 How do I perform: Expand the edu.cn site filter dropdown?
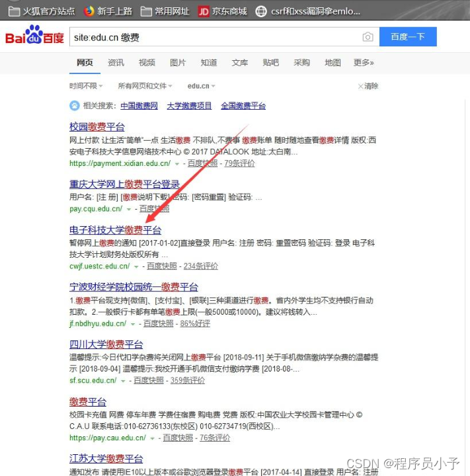click(x=202, y=86)
